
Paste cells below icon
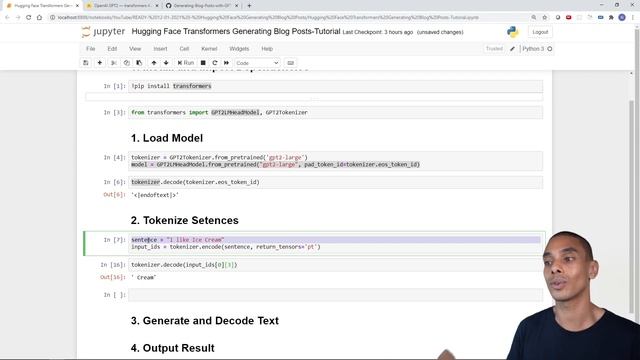(139, 63)
